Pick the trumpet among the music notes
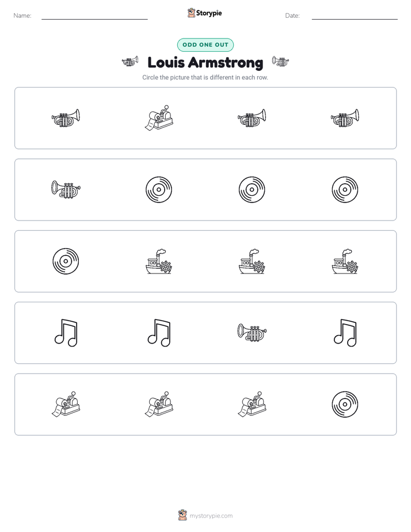This screenshot has height=532, width=411. (x=252, y=333)
